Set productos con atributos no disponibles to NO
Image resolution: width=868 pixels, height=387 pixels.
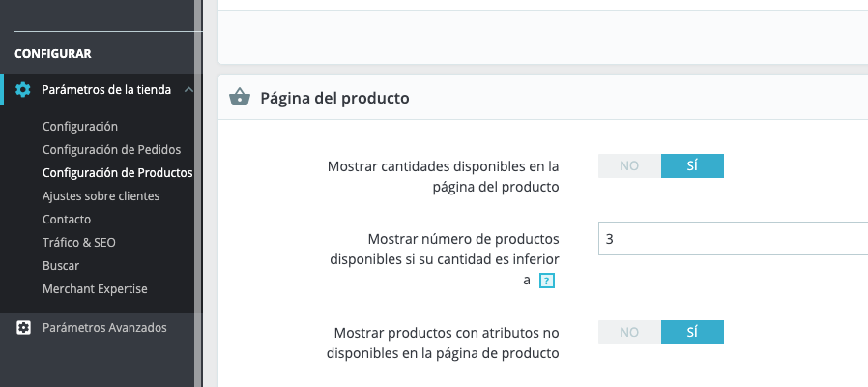pyautogui.click(x=629, y=332)
